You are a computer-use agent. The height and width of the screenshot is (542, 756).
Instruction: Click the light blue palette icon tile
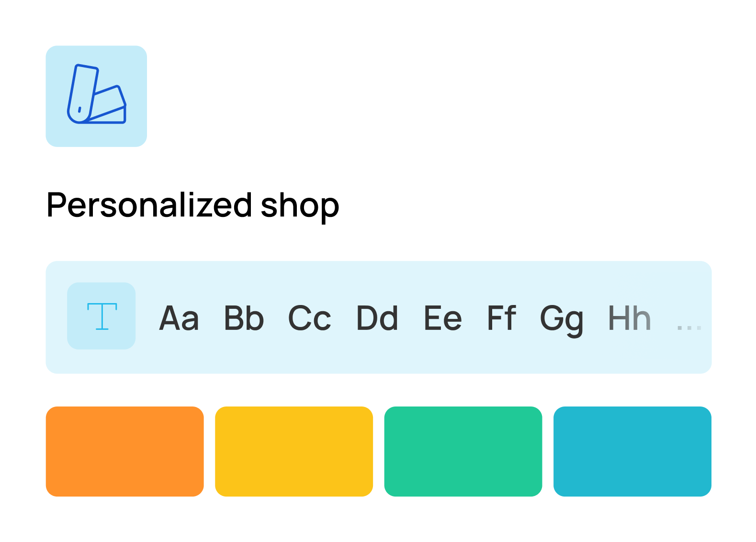(x=96, y=96)
